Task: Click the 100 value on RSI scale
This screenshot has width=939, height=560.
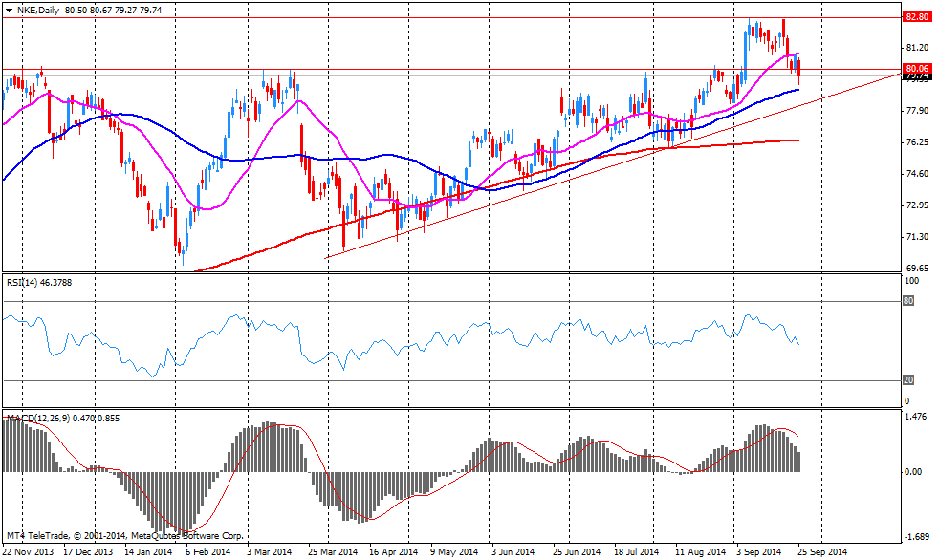Action: pyautogui.click(x=911, y=281)
